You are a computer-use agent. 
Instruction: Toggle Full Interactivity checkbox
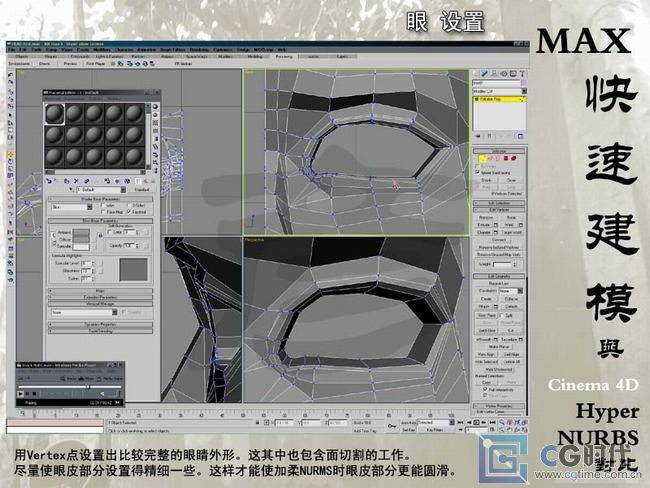point(485,390)
